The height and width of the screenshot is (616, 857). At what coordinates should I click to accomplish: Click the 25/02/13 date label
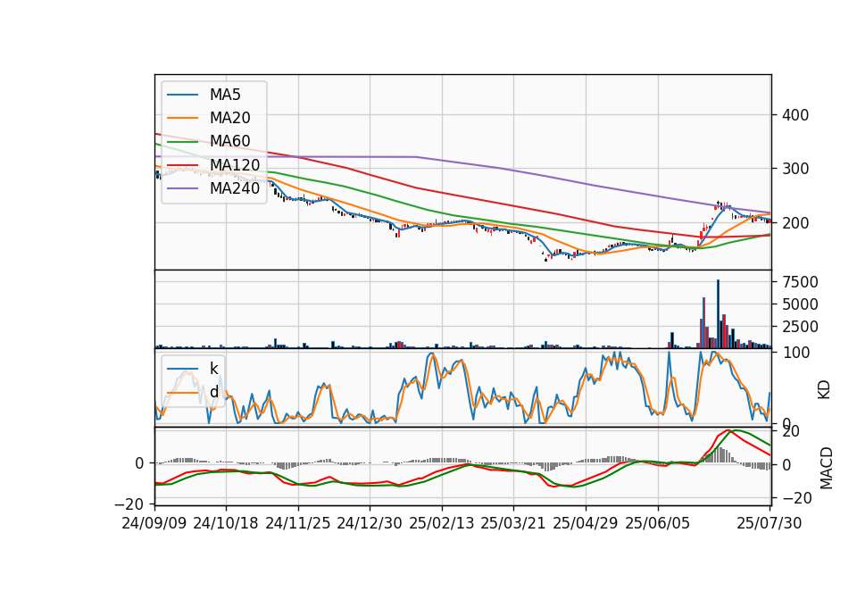[x=442, y=523]
